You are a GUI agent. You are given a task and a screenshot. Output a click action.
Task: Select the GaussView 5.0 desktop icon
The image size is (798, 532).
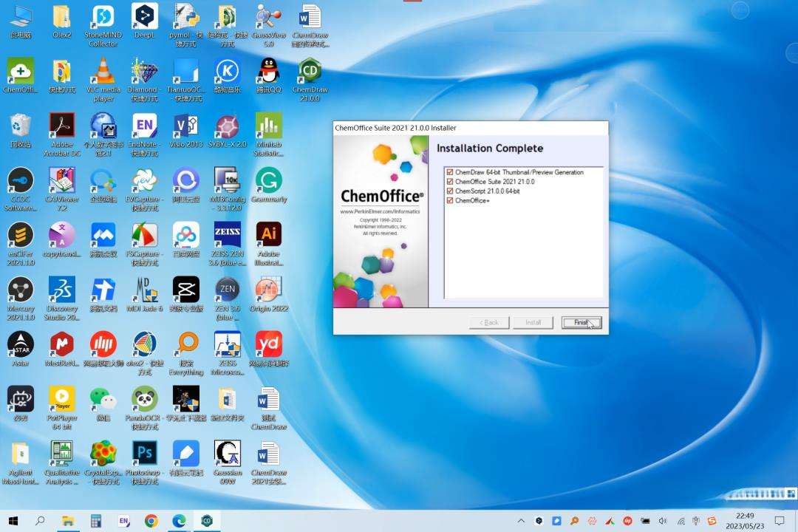[269, 24]
